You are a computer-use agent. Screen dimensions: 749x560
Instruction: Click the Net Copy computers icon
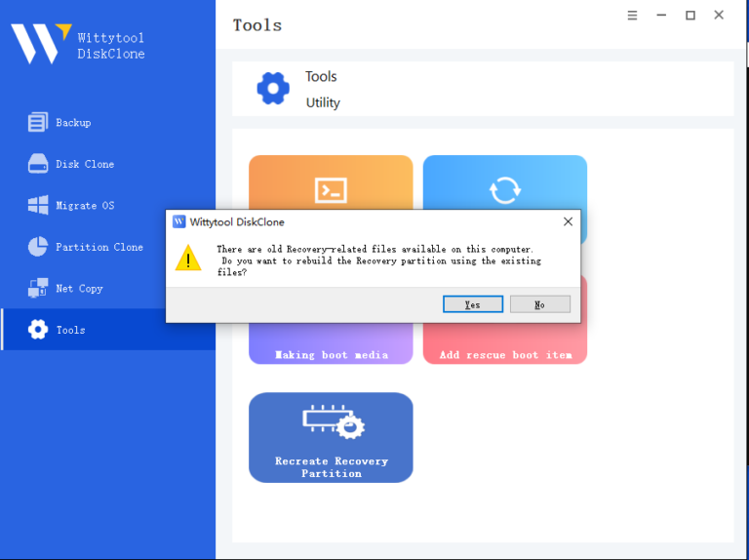point(38,288)
